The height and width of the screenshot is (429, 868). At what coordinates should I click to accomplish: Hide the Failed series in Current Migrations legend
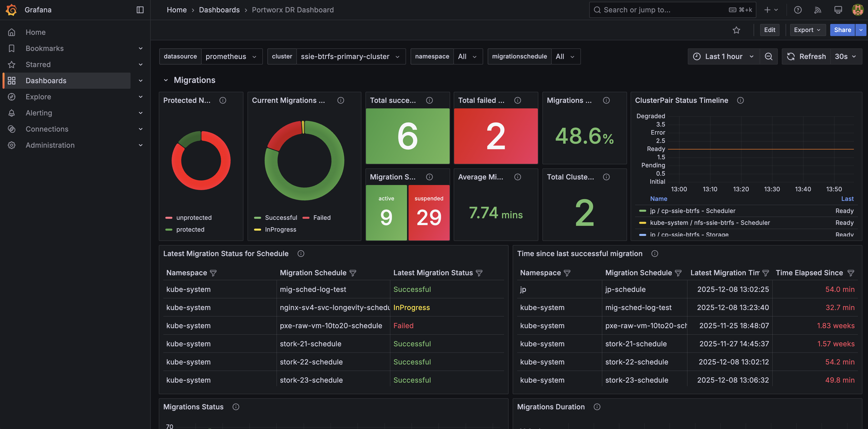point(322,217)
